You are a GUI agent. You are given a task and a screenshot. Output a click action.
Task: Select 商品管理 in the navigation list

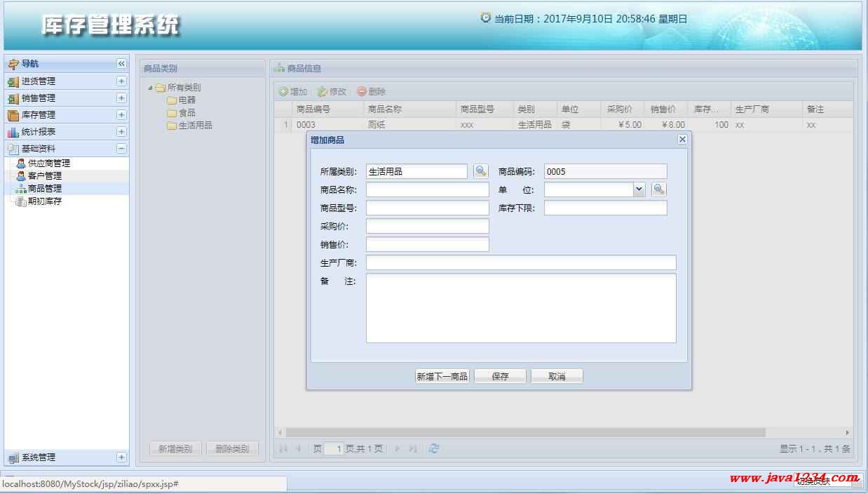click(44, 189)
